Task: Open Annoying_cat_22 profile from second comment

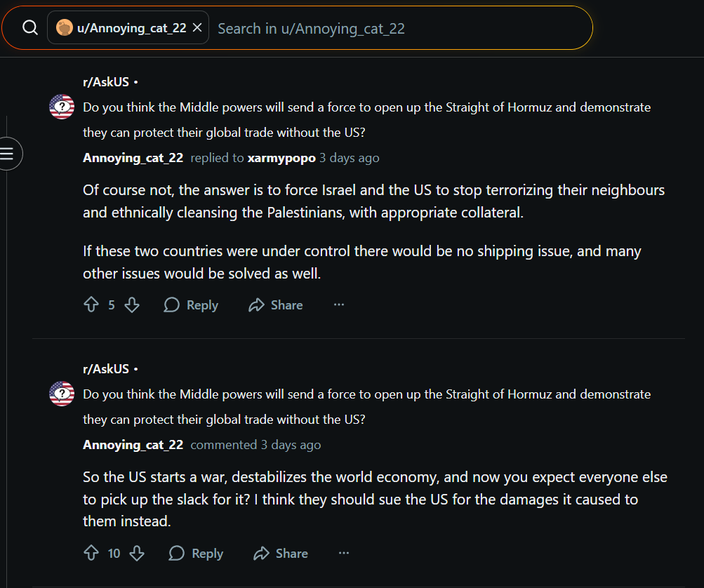Action: click(x=133, y=445)
